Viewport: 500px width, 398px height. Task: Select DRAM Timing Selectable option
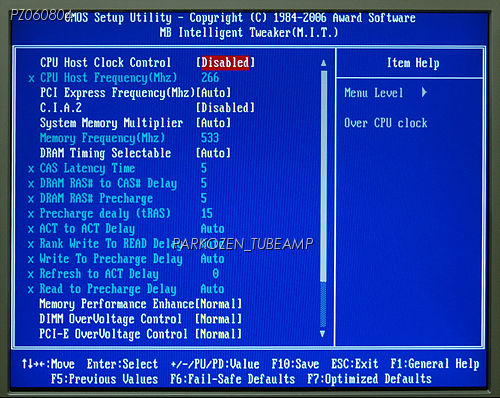pyautogui.click(x=105, y=153)
